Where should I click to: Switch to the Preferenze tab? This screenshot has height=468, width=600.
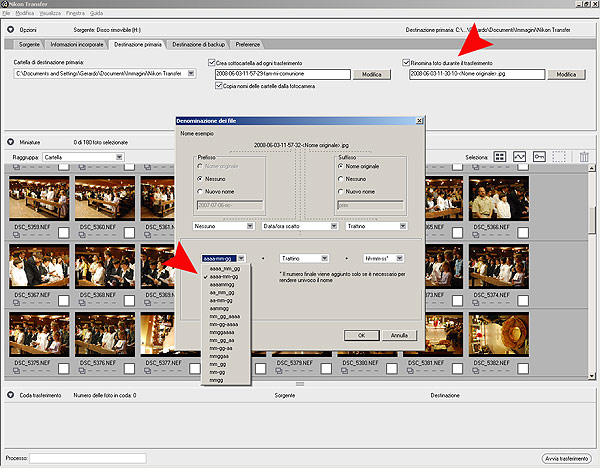point(248,44)
